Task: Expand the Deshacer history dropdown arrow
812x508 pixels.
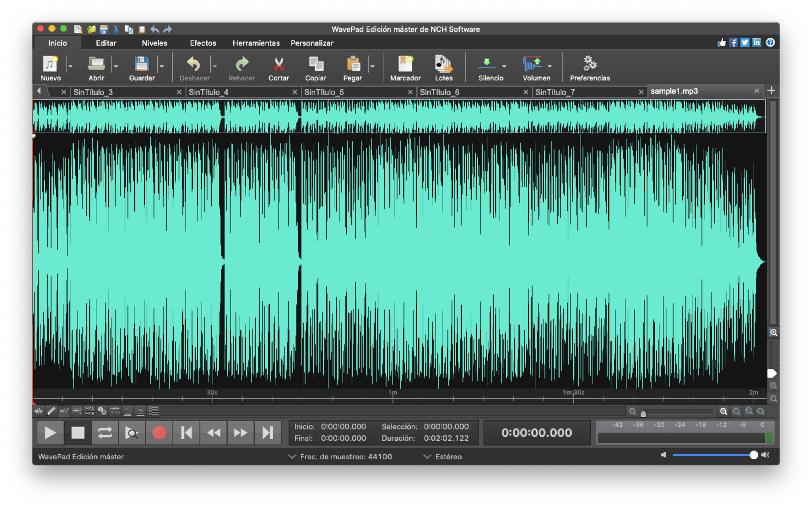Action: click(x=215, y=66)
